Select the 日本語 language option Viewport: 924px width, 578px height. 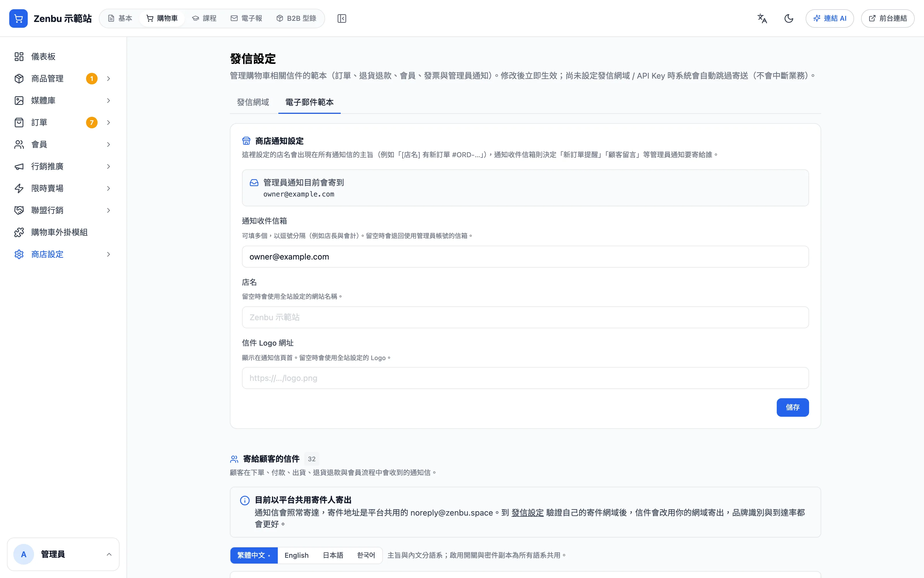333,555
